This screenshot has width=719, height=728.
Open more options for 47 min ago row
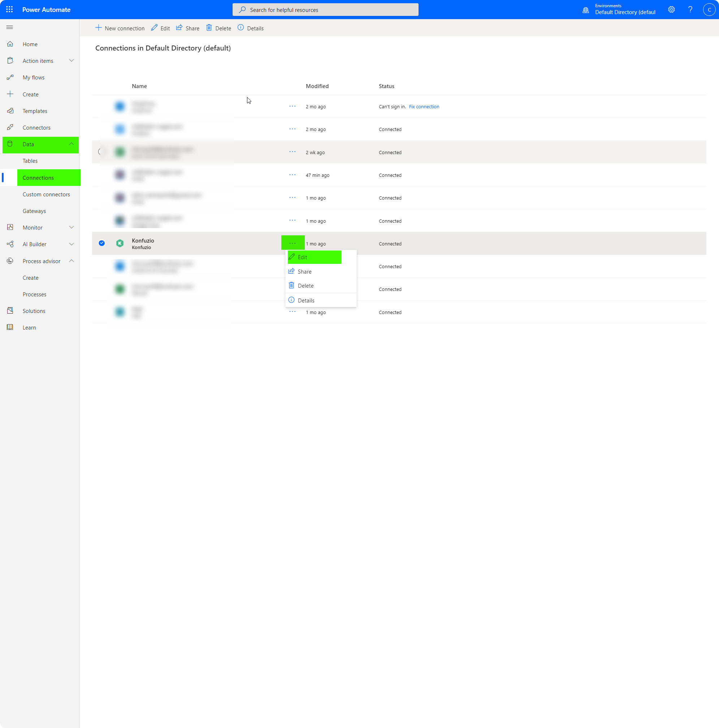[x=293, y=175]
